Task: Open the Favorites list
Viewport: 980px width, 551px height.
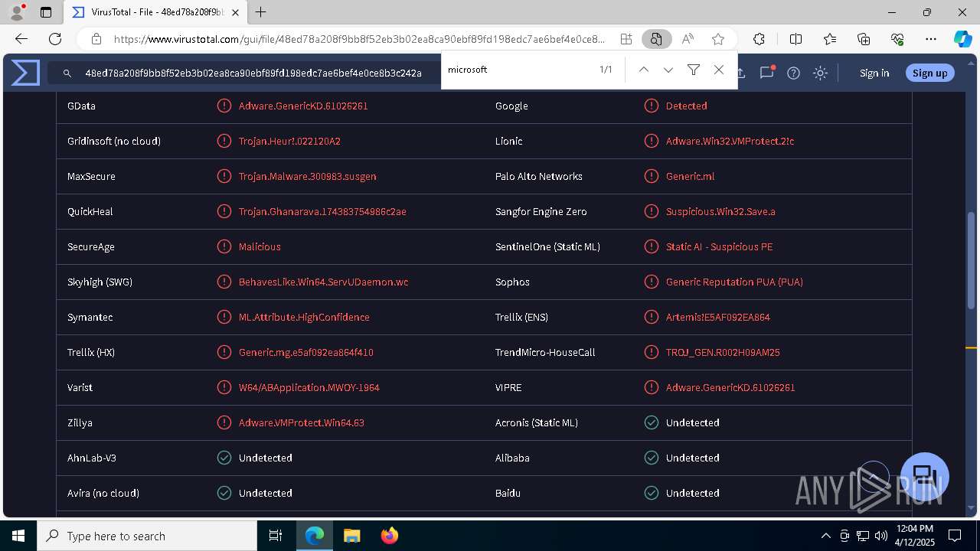Action: point(830,39)
